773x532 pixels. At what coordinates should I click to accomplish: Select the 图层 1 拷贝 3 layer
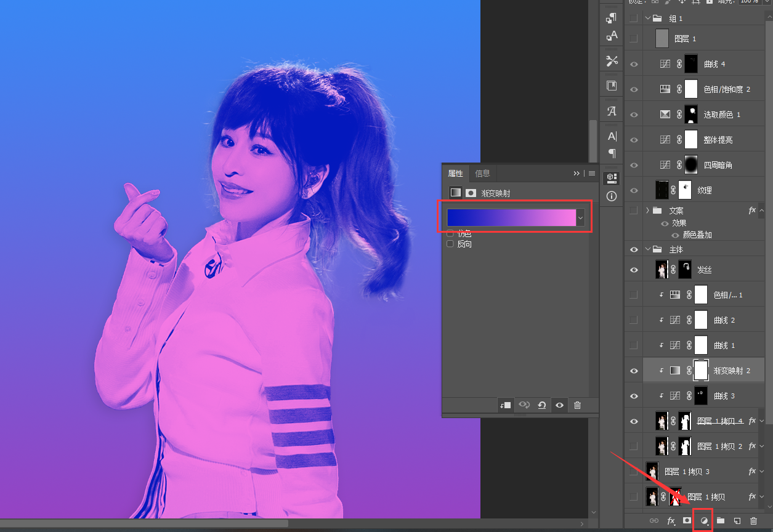(687, 472)
